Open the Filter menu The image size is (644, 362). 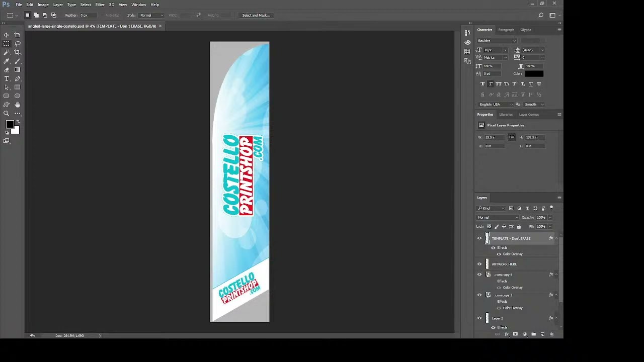tap(100, 5)
